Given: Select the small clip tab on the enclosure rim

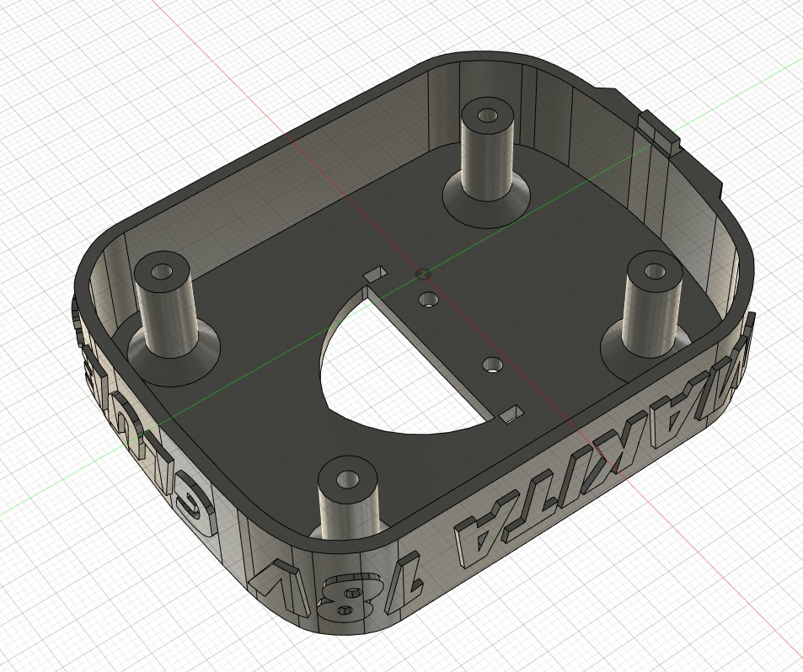Looking at the screenshot, I should pos(658,133).
